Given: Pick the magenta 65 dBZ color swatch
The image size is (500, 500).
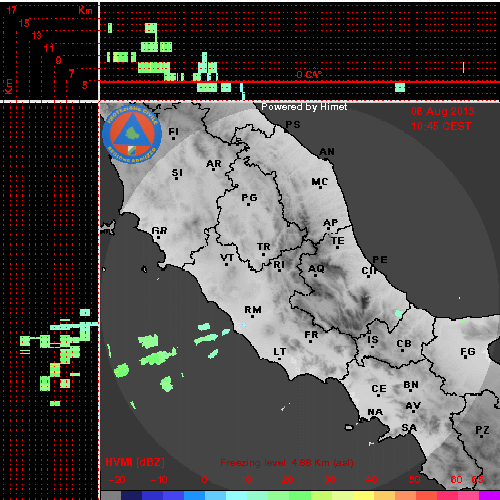Looking at the screenshot, I should pos(489,495).
